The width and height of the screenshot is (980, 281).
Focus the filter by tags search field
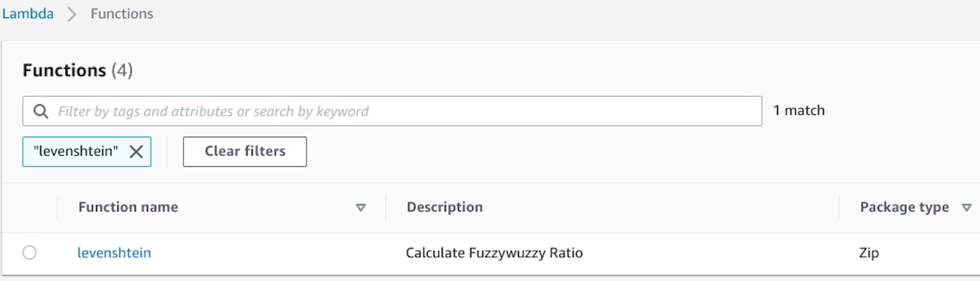(406, 111)
